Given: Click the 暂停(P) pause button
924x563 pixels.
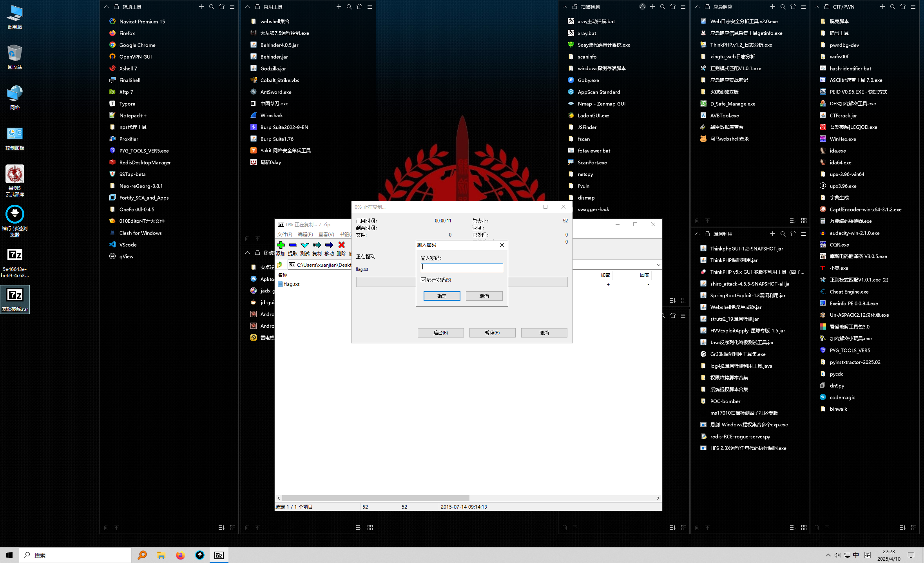Looking at the screenshot, I should pos(492,333).
